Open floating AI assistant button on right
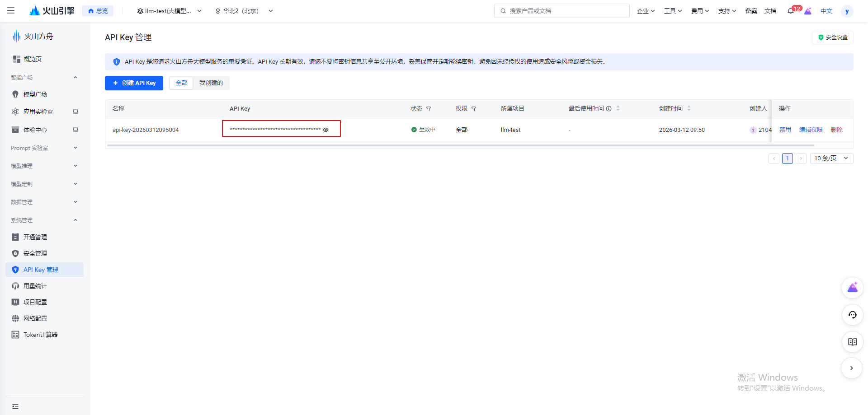 (x=852, y=288)
